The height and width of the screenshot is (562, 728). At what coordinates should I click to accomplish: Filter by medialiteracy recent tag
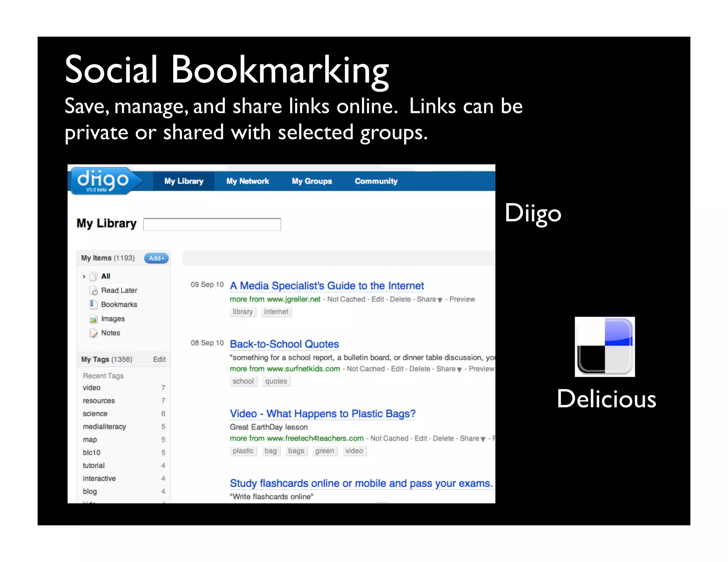pyautogui.click(x=104, y=427)
